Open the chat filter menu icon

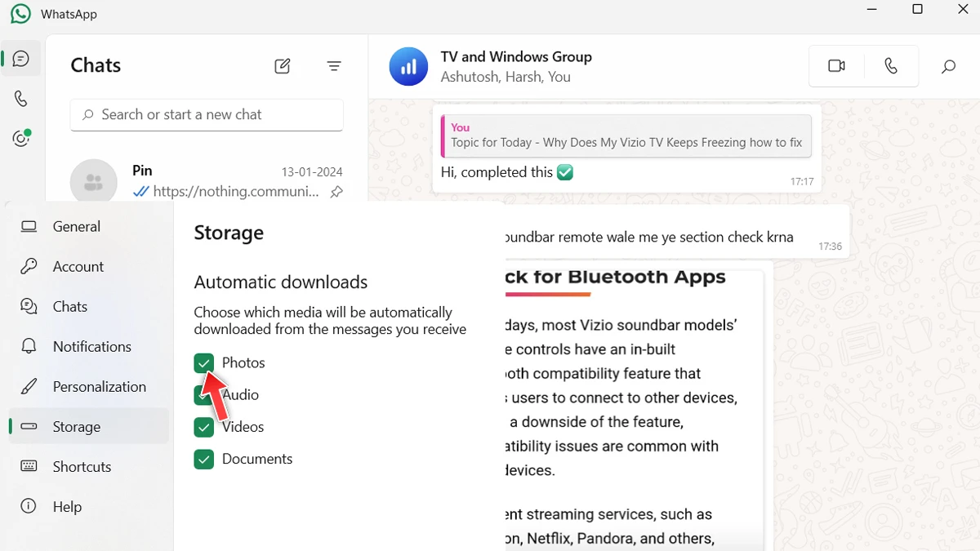[x=334, y=66]
